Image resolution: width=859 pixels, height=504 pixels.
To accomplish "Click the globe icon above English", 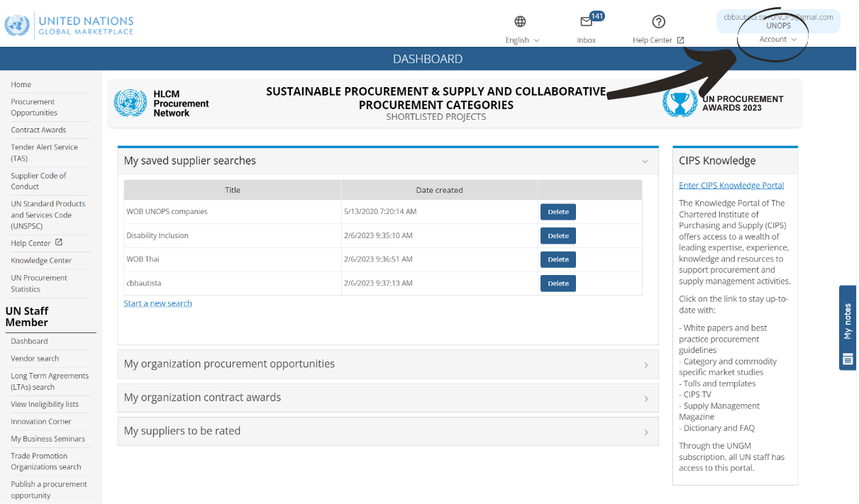I will point(521,21).
